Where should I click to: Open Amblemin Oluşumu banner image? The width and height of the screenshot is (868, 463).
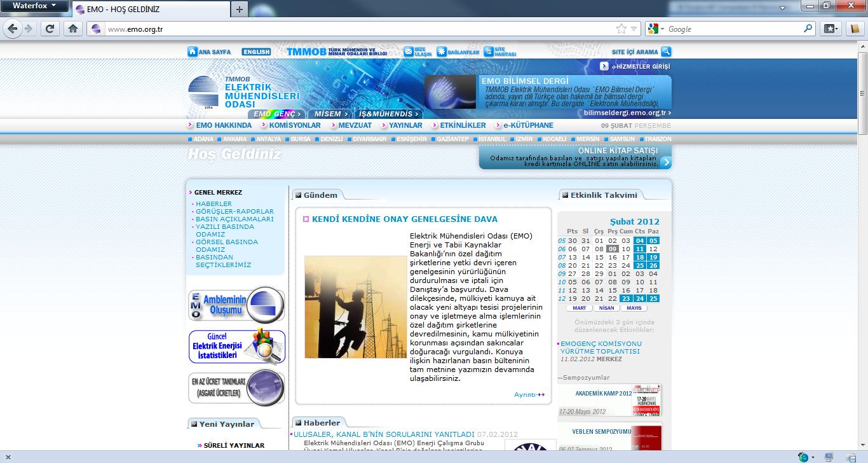(x=236, y=305)
